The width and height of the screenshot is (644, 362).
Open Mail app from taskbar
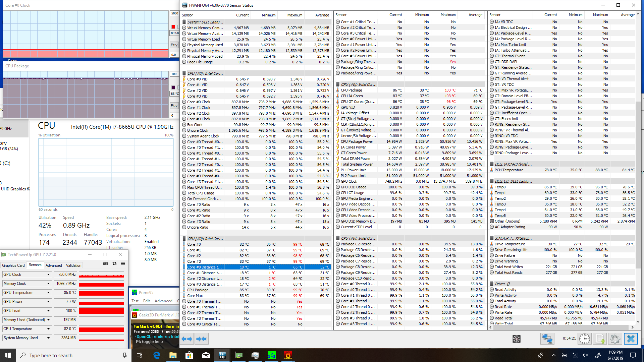[206, 355]
